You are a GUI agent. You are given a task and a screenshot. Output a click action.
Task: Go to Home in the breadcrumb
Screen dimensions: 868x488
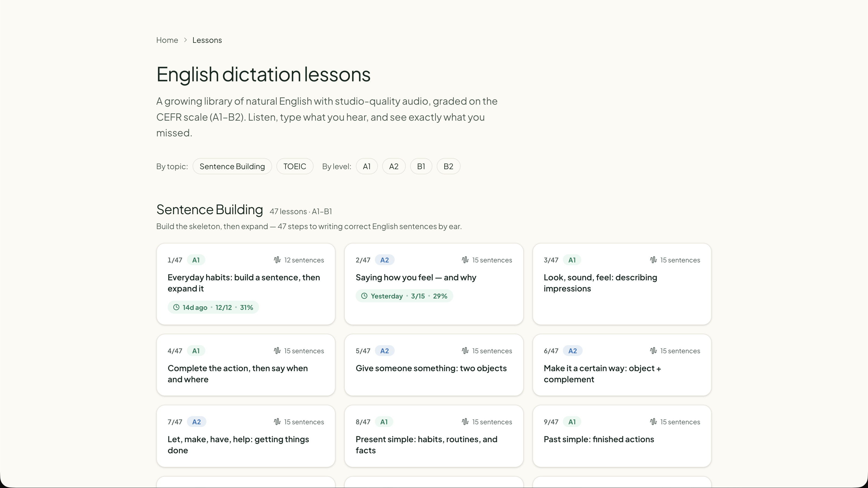click(167, 40)
